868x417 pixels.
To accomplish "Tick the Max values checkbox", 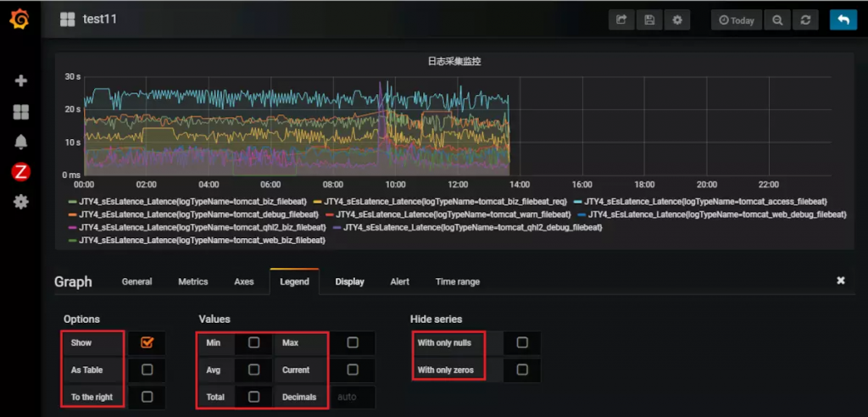I will tap(353, 342).
